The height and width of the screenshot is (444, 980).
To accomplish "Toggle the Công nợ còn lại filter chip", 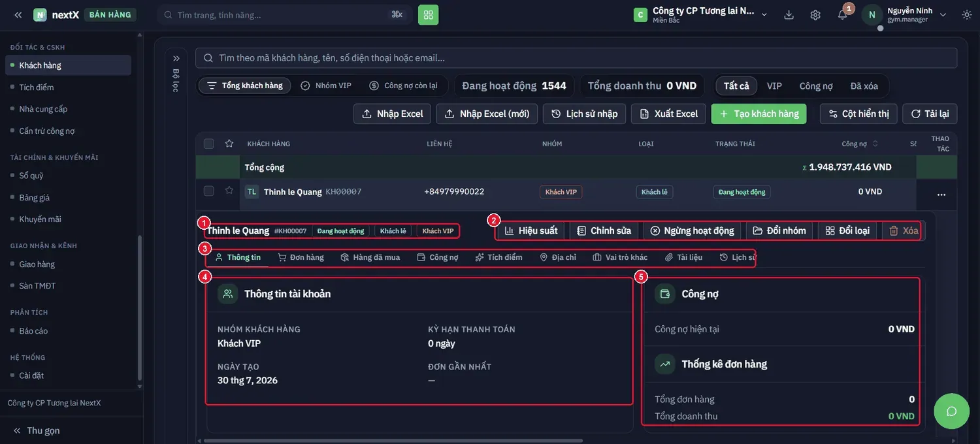I will click(403, 86).
